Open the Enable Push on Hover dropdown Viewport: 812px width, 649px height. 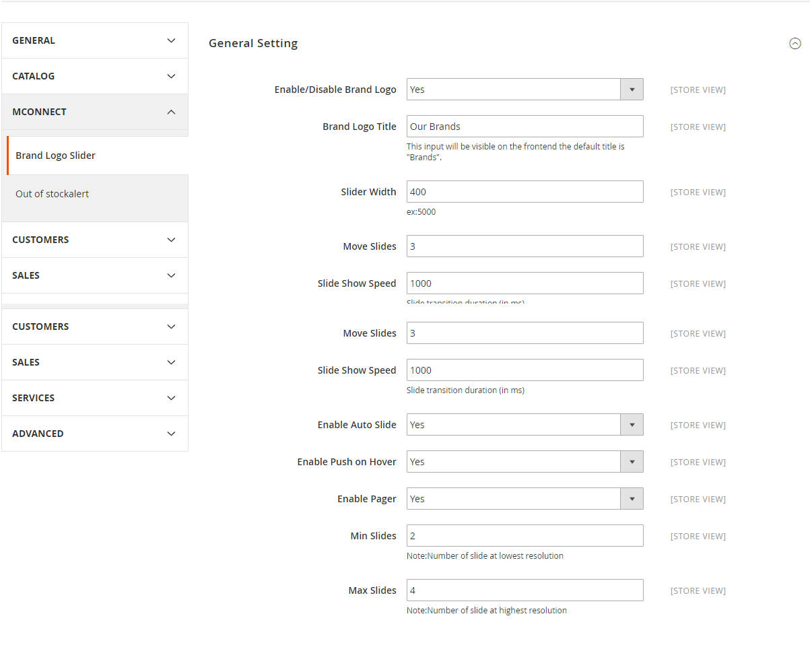[x=525, y=462]
